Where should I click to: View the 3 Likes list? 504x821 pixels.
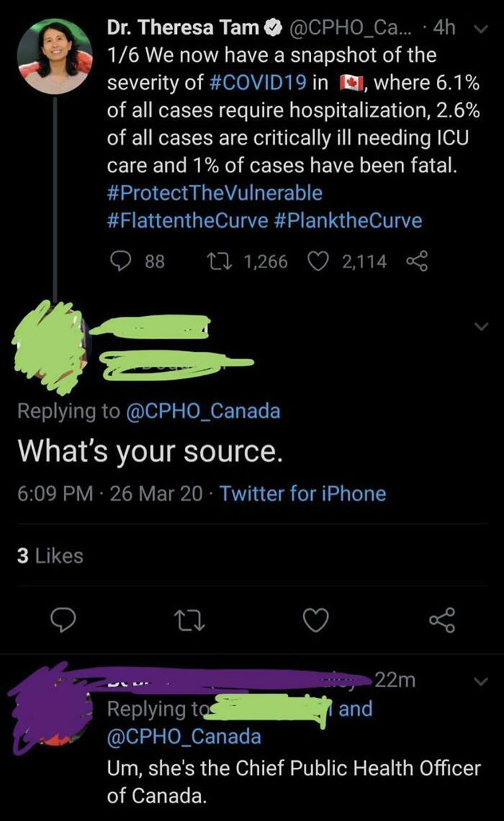pyautogui.click(x=50, y=556)
